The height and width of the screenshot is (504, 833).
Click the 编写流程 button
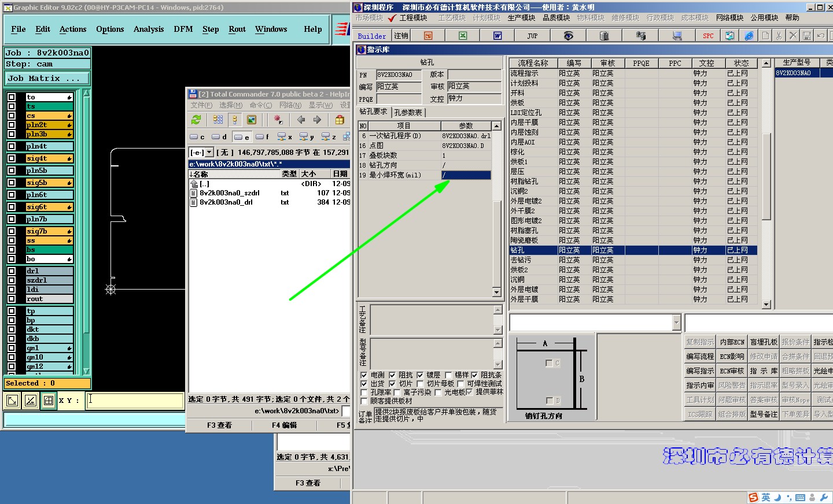(x=700, y=357)
